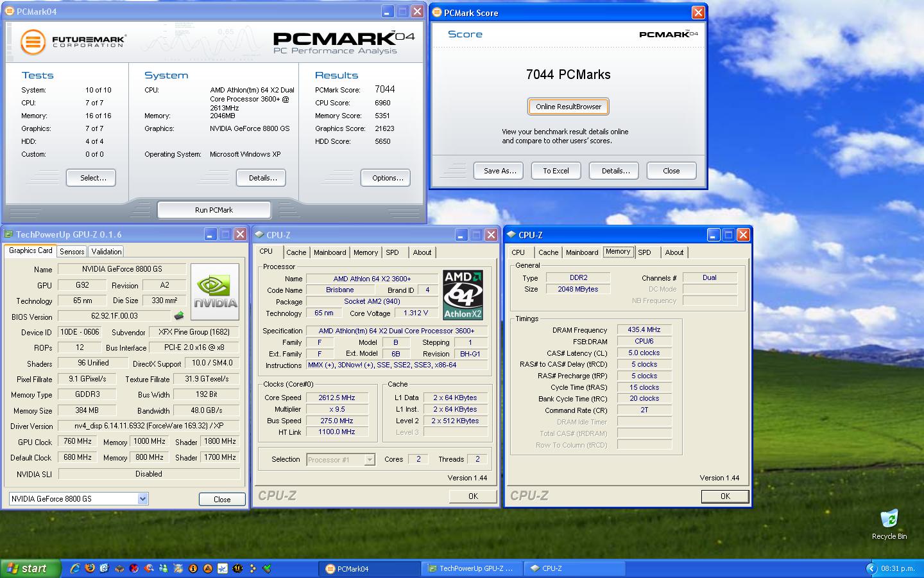Click the Online ResultBrowser button
Image resolution: width=924 pixels, height=578 pixels.
coord(569,107)
